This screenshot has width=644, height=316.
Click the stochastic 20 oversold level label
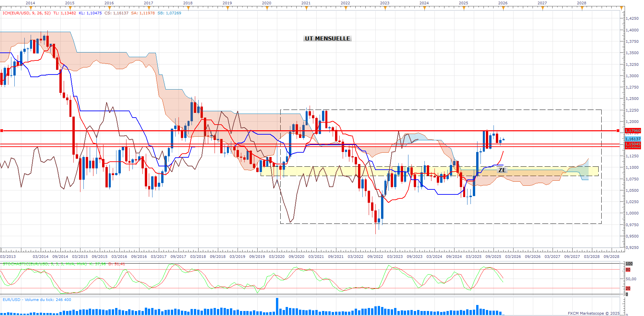628,288
